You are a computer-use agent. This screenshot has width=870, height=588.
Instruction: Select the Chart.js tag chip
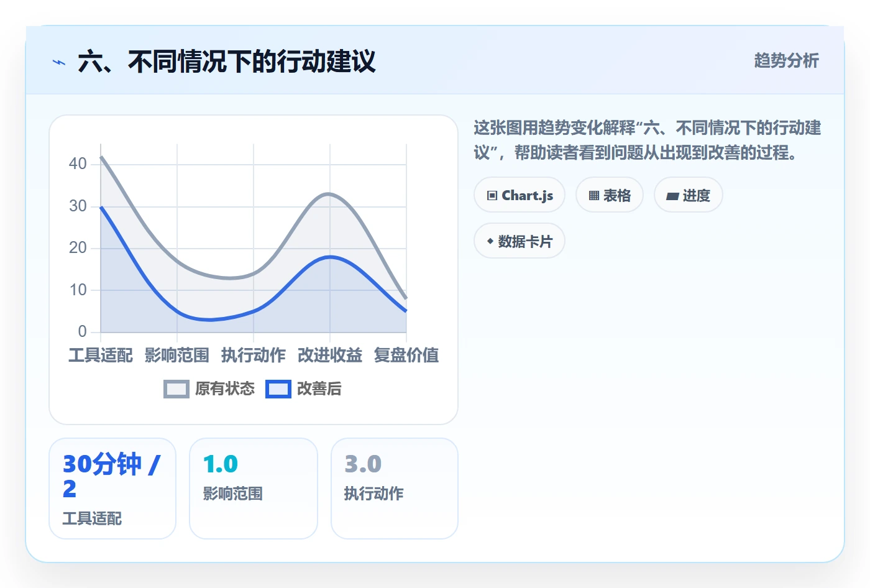point(520,195)
